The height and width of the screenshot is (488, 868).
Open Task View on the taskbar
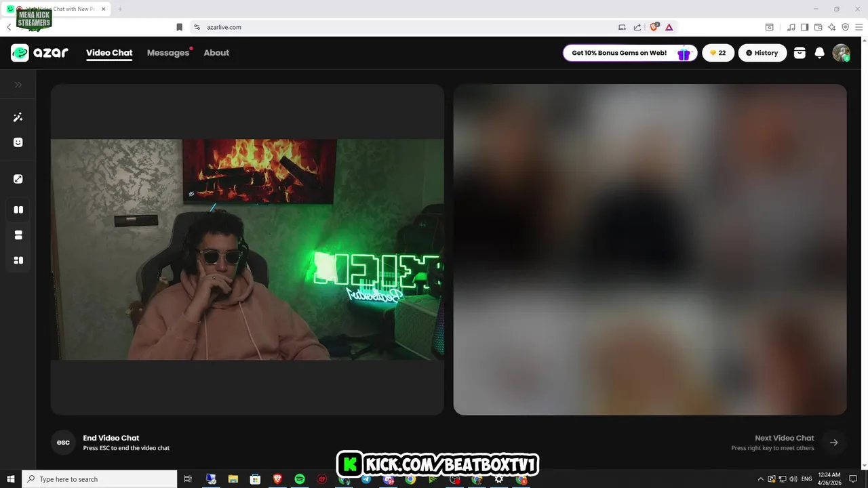coord(189,479)
